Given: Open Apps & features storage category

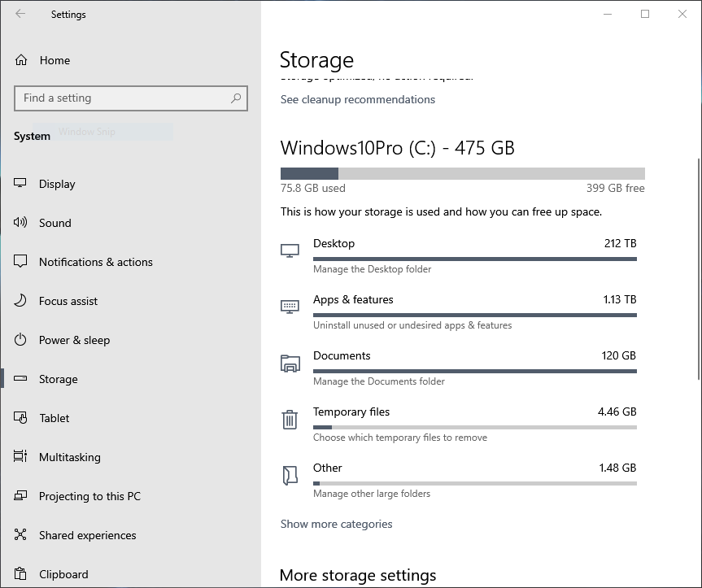Looking at the screenshot, I should click(x=459, y=312).
